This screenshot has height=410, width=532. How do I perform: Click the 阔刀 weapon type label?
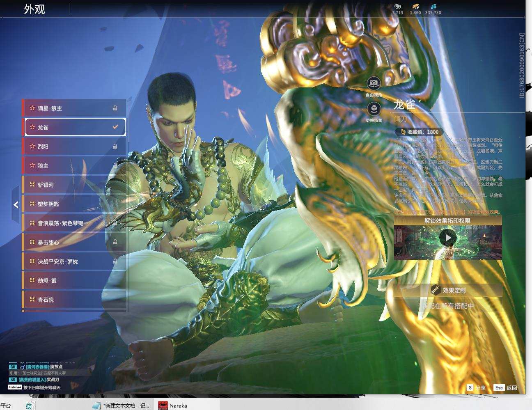tap(401, 119)
